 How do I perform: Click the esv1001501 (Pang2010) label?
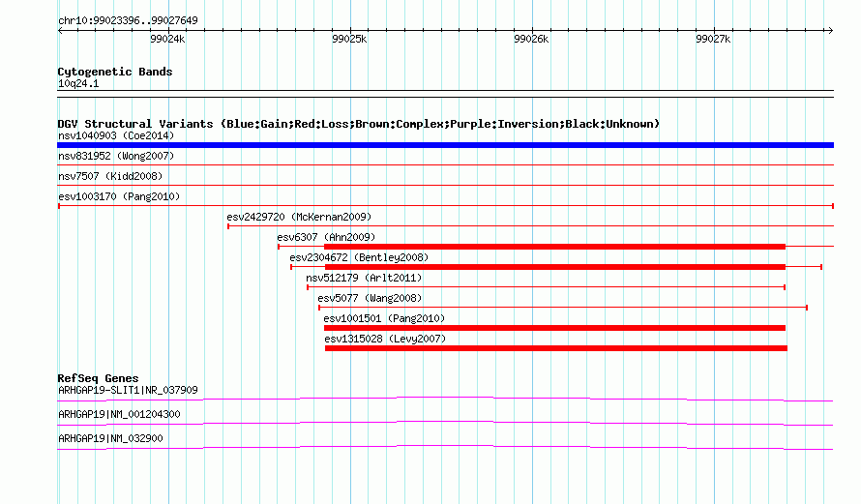pyautogui.click(x=384, y=318)
